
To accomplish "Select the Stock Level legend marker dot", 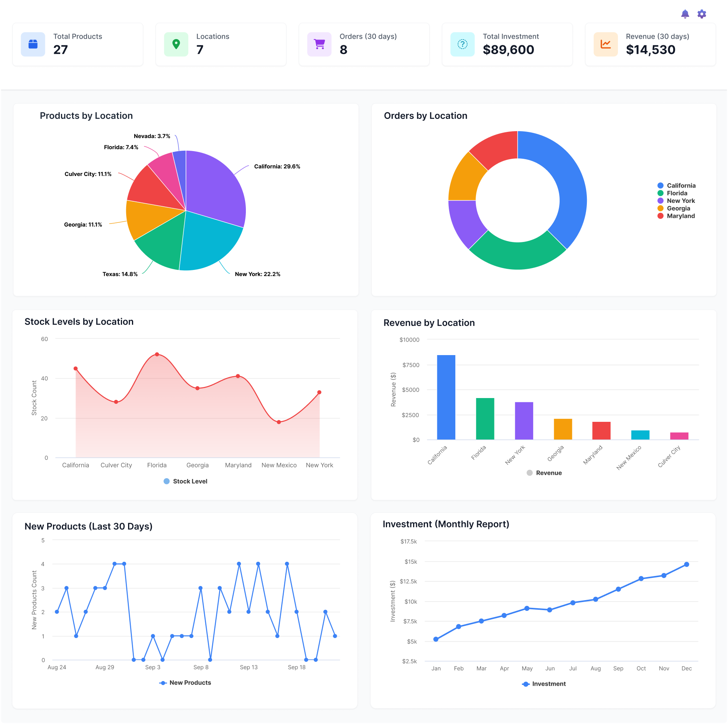I will tap(166, 481).
